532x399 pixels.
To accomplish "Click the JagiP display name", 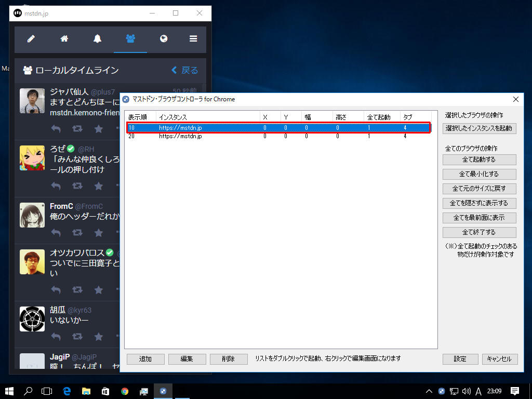I will (60, 357).
